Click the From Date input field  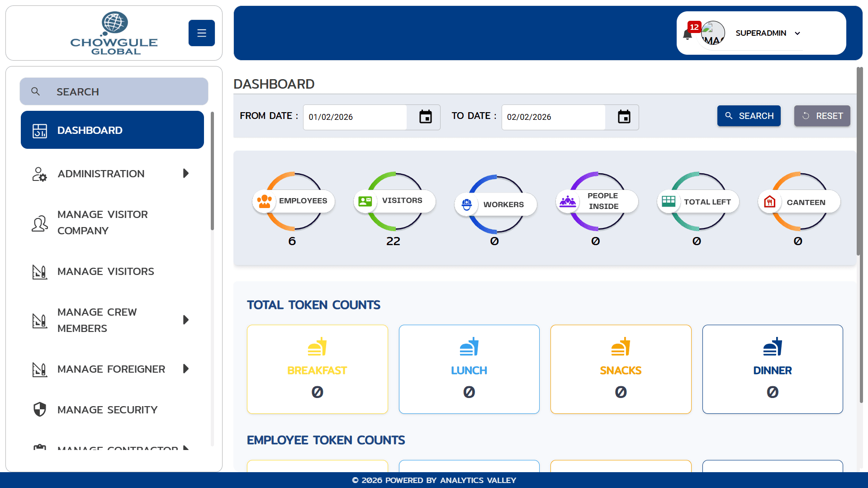click(355, 117)
